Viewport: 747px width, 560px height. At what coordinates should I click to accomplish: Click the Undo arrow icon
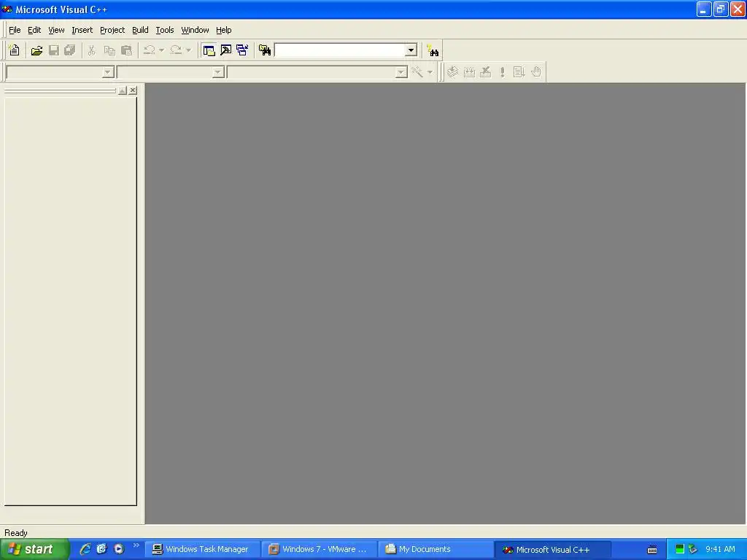[x=149, y=50]
